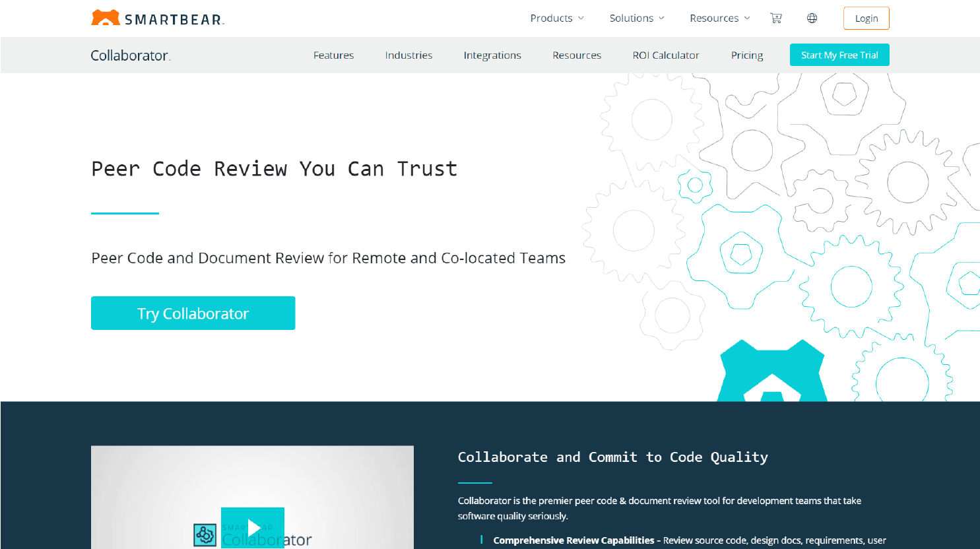View the Pricing page
The image size is (980, 549).
(x=746, y=55)
